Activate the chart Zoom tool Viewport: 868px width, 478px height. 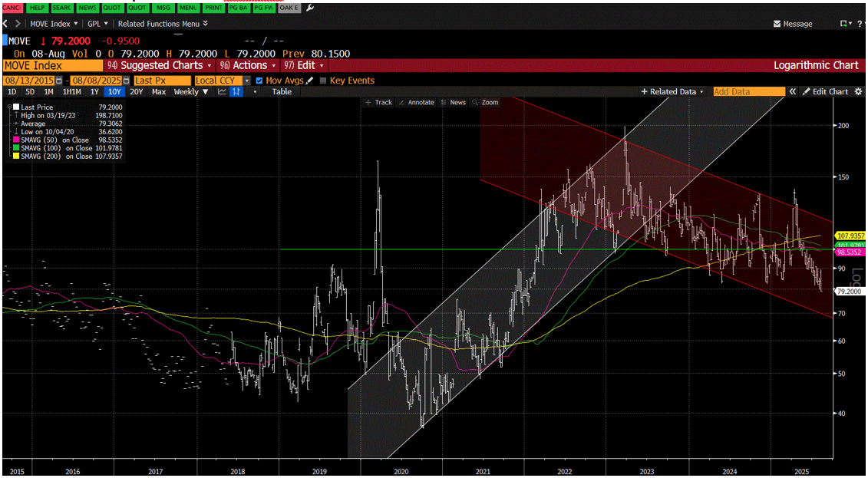(489, 102)
